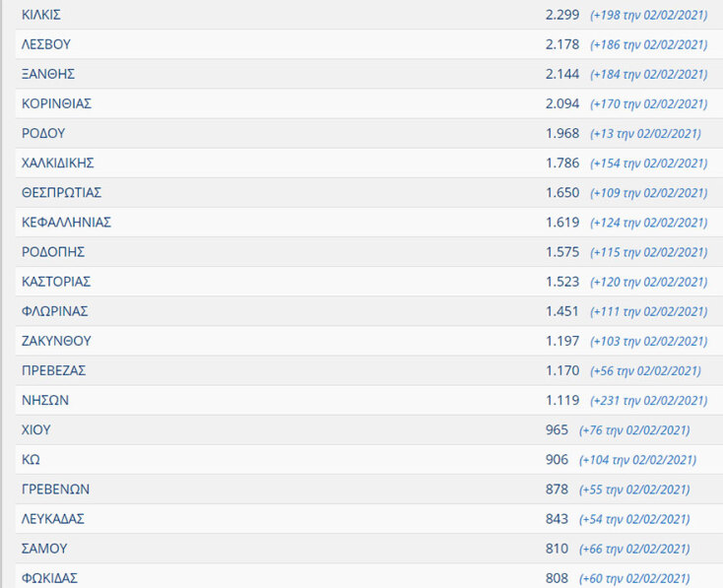Select the ΧΙΟΥ region name

tap(36, 429)
